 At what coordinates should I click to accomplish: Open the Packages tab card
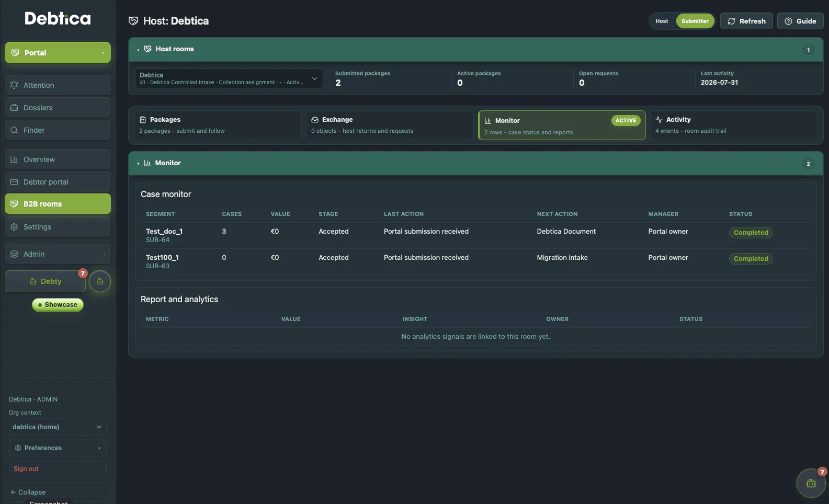pos(218,125)
